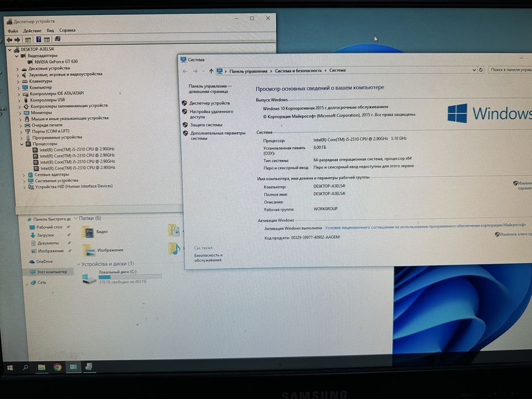The width and height of the screenshot is (532, 399).
Task: Open the Вид menu in Device Manager
Action: coord(50,30)
